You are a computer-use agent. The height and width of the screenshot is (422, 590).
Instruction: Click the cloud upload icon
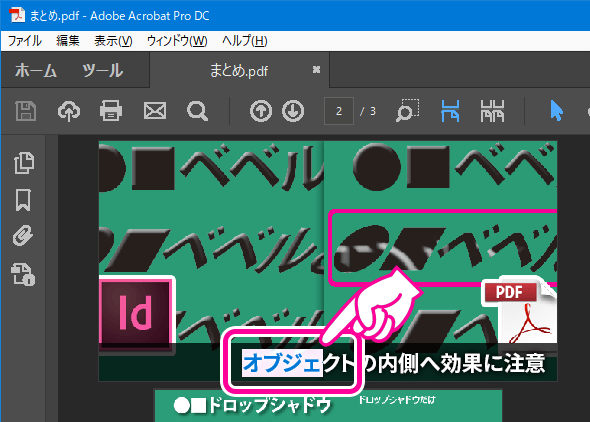[x=69, y=111]
